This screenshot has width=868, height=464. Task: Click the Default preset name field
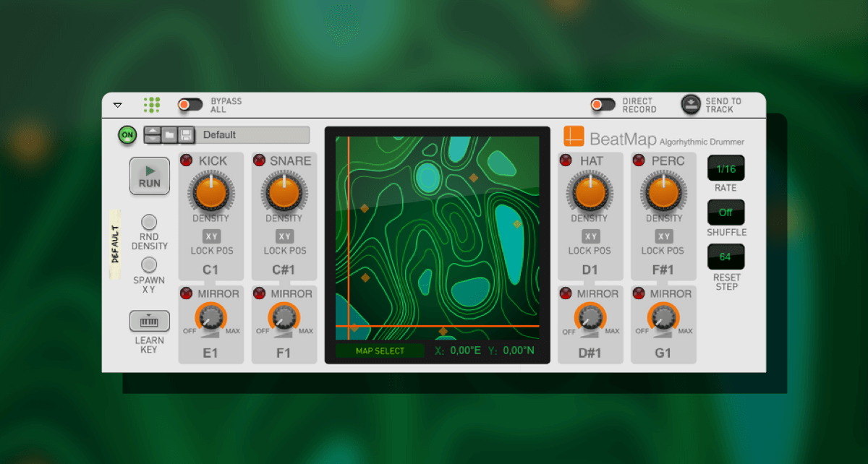point(254,135)
